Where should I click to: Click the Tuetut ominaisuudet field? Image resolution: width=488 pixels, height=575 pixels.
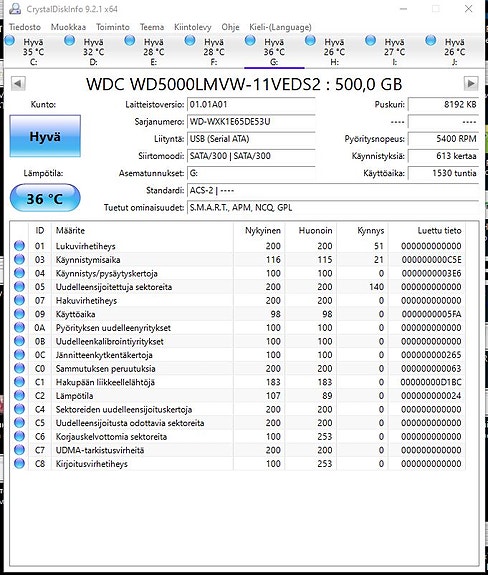click(333, 208)
